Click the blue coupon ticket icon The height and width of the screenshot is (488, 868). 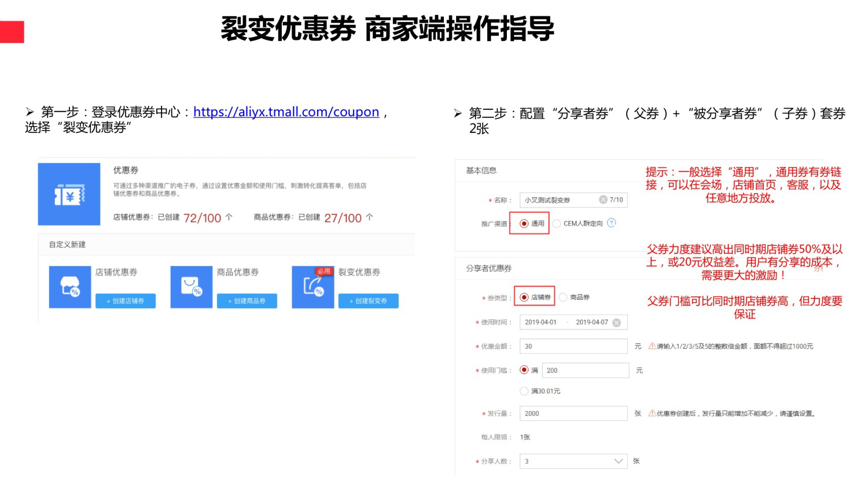[x=69, y=195]
